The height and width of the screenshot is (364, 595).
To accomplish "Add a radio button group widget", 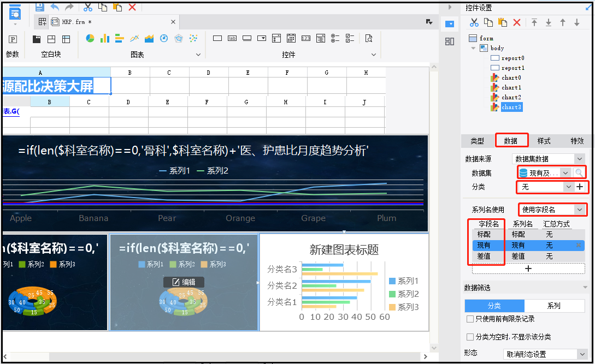I will pyautogui.click(x=335, y=38).
